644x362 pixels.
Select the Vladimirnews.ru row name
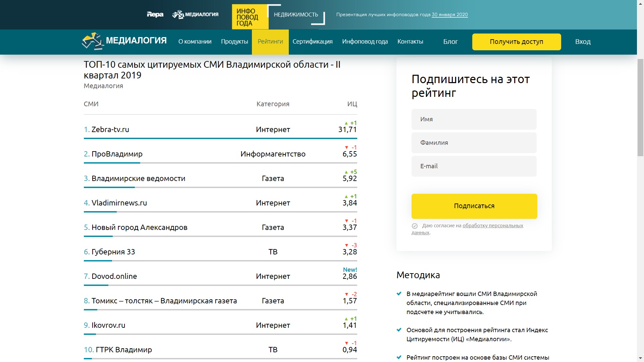coord(119,203)
